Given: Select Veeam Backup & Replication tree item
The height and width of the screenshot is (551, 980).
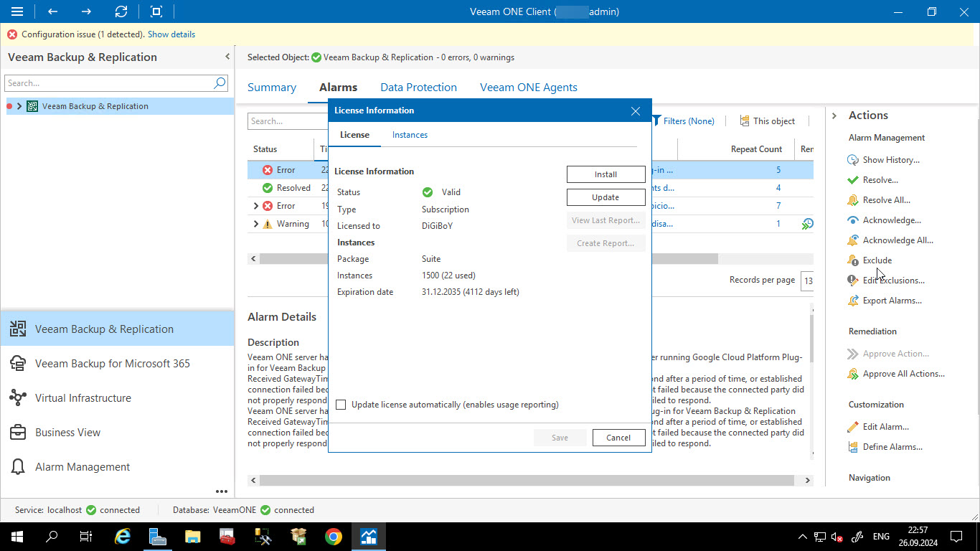Looking at the screenshot, I should (95, 106).
